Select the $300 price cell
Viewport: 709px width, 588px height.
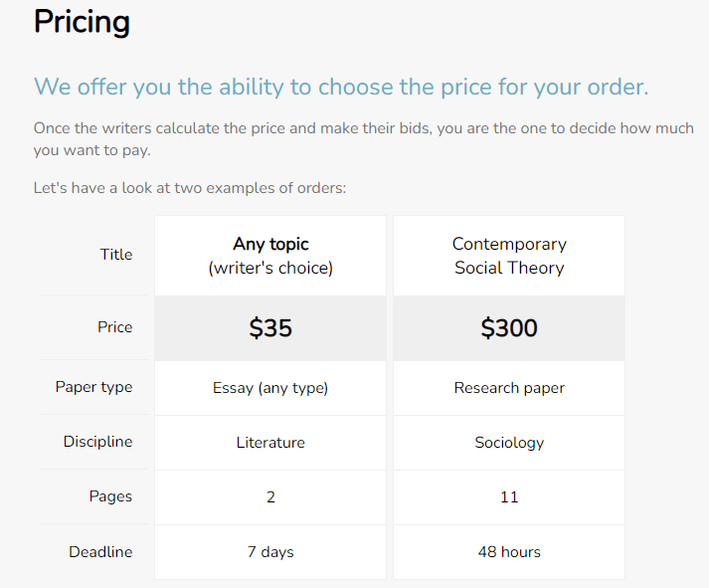click(509, 328)
